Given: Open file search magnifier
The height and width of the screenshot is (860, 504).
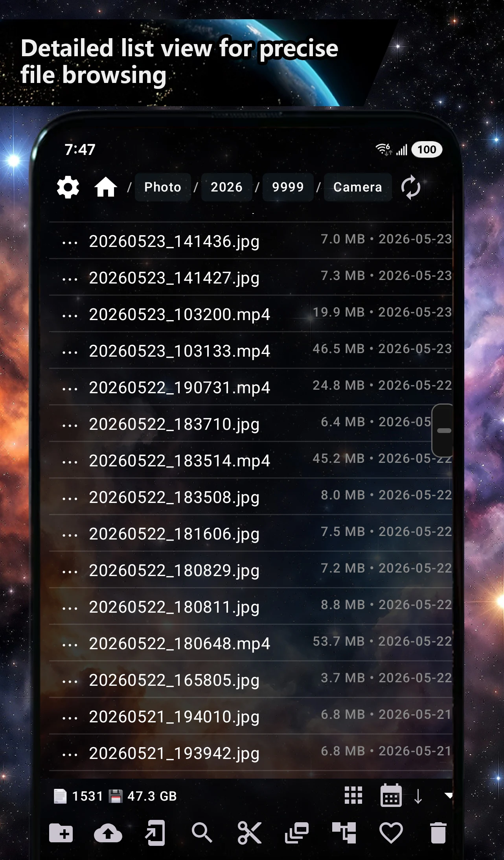Looking at the screenshot, I should click(202, 833).
